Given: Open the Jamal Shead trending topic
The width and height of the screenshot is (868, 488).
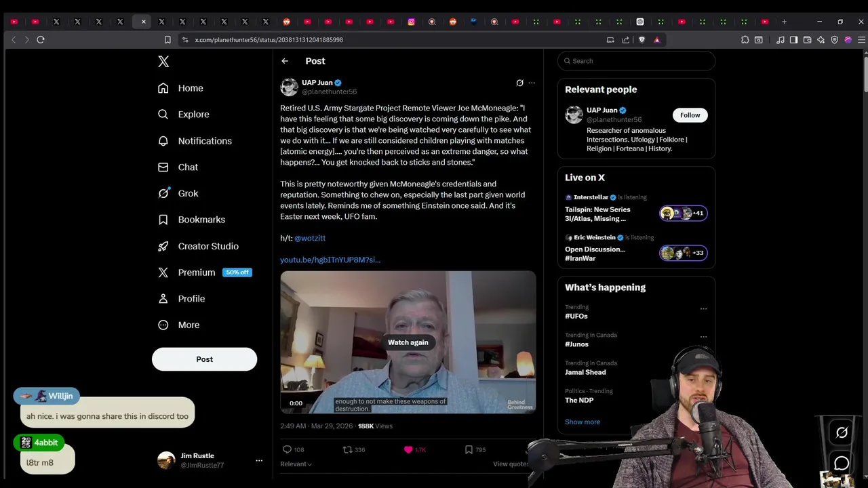Looking at the screenshot, I should [585, 372].
